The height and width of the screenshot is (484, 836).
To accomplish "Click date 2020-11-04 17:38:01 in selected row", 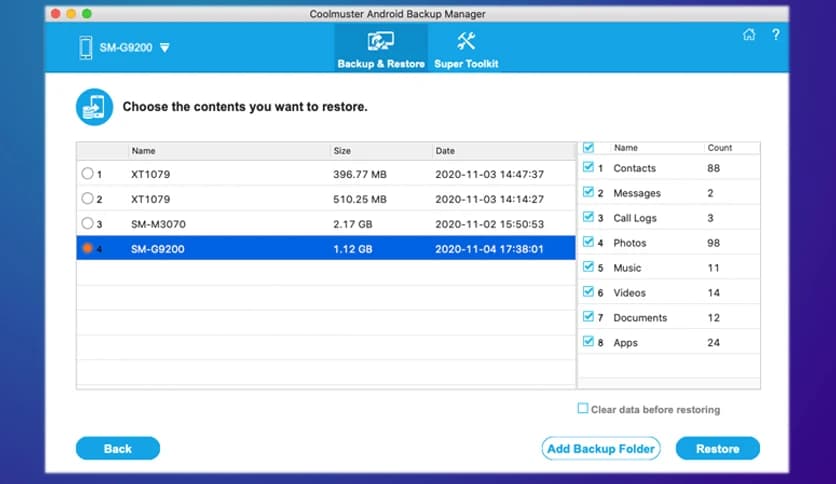I will [x=489, y=249].
